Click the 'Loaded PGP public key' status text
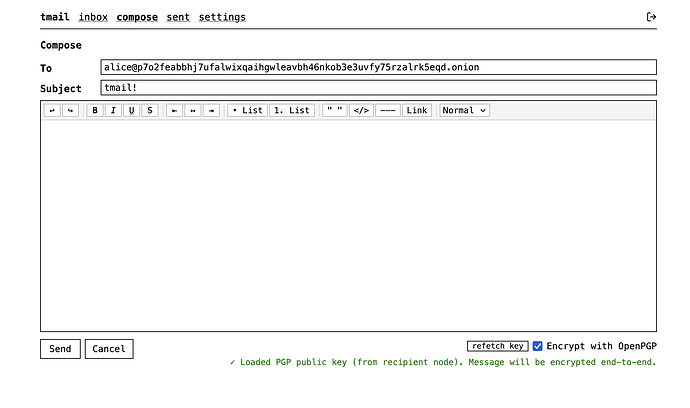The height and width of the screenshot is (408, 690). coord(443,362)
